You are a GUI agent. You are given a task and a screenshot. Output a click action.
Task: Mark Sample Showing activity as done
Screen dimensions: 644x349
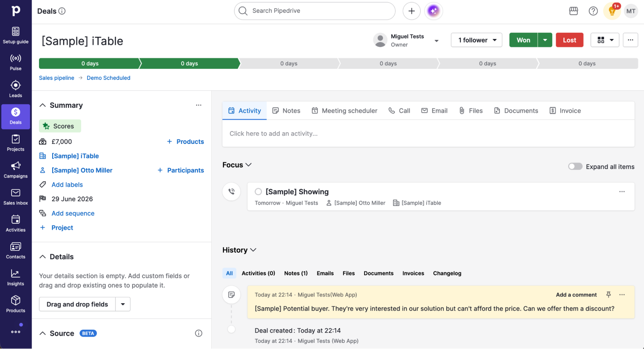(x=258, y=192)
